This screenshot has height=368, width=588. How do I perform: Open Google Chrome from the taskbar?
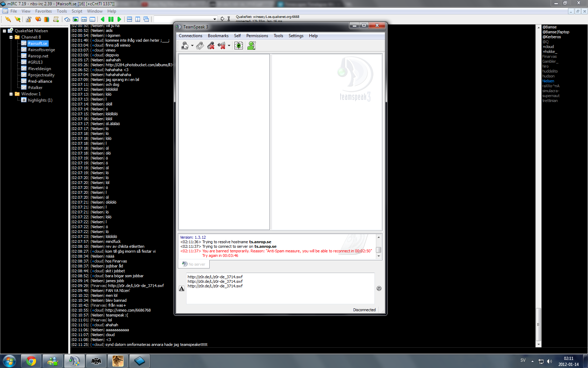(x=31, y=361)
